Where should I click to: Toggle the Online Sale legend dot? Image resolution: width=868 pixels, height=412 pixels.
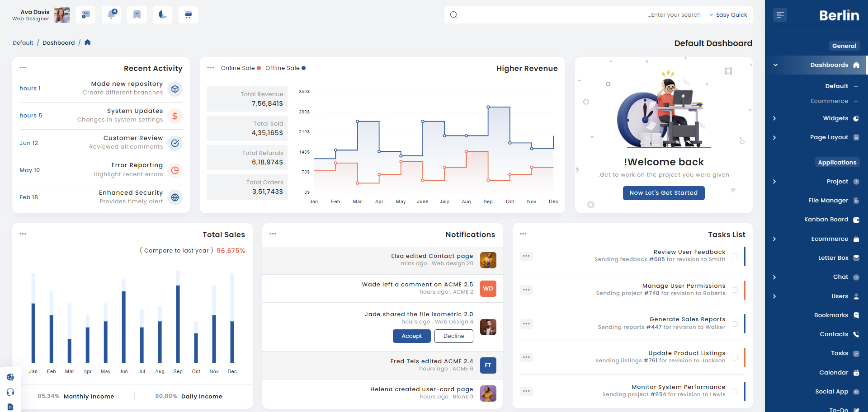[259, 68]
